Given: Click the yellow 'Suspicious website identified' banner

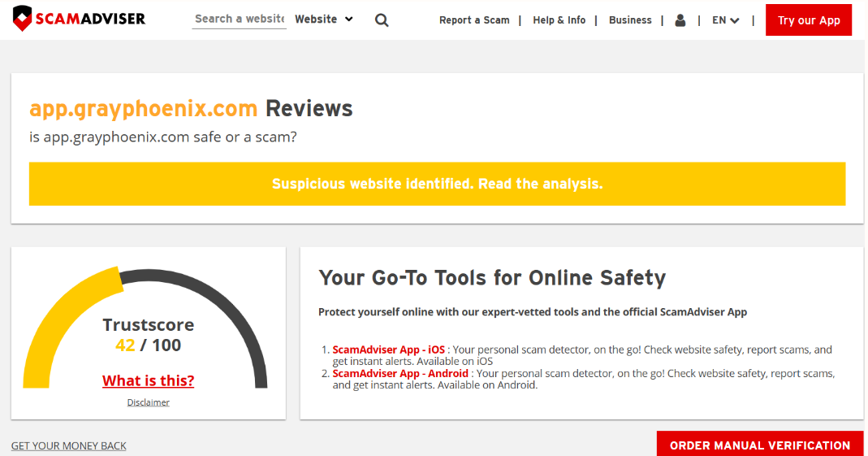Looking at the screenshot, I should tap(437, 184).
